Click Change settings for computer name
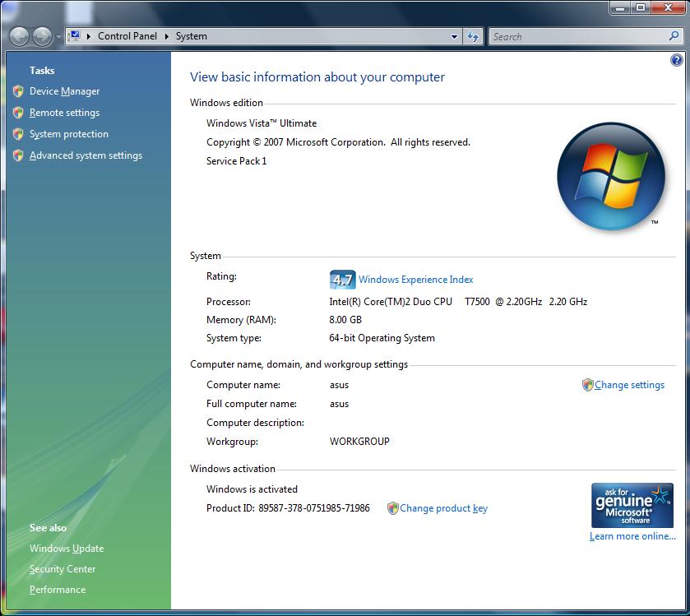Image resolution: width=690 pixels, height=616 pixels. click(629, 385)
